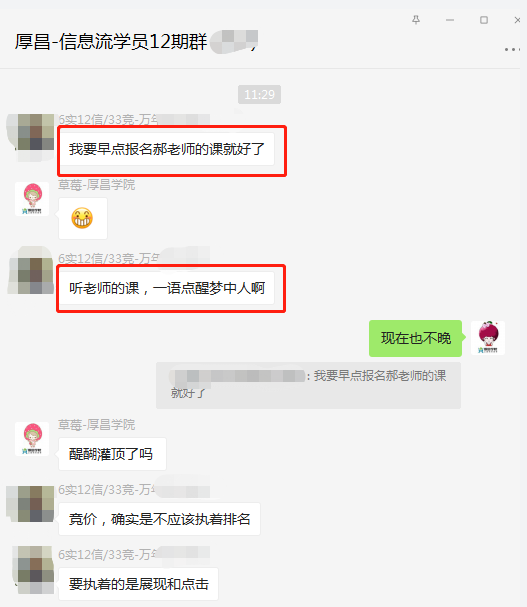Click the 11:29 timestamp label

(x=259, y=94)
